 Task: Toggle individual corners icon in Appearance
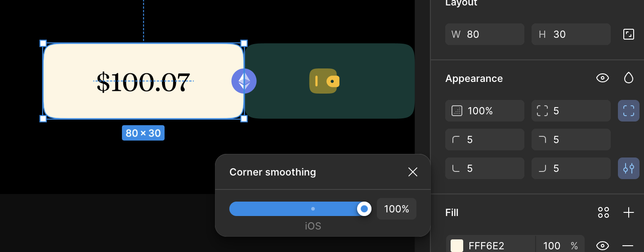pos(629,111)
